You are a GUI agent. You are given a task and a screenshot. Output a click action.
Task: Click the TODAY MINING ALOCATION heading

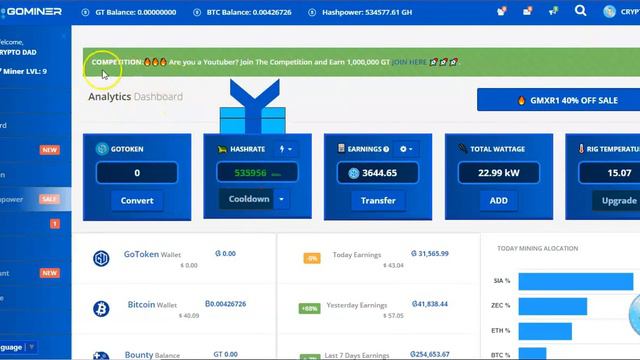pos(538,248)
